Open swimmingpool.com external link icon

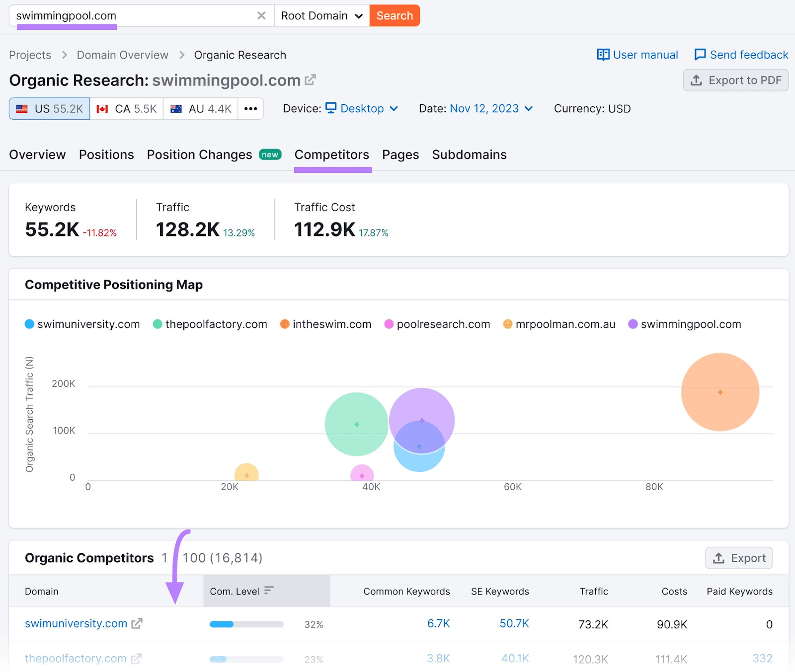(311, 79)
